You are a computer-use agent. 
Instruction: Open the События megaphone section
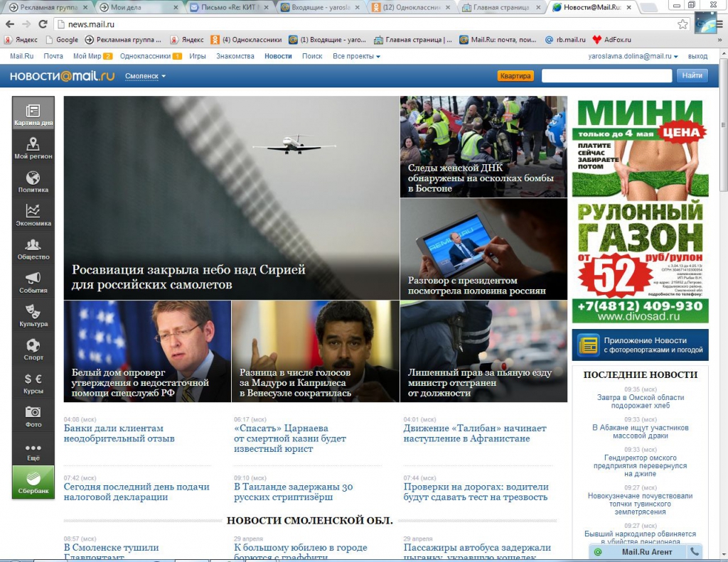33,281
